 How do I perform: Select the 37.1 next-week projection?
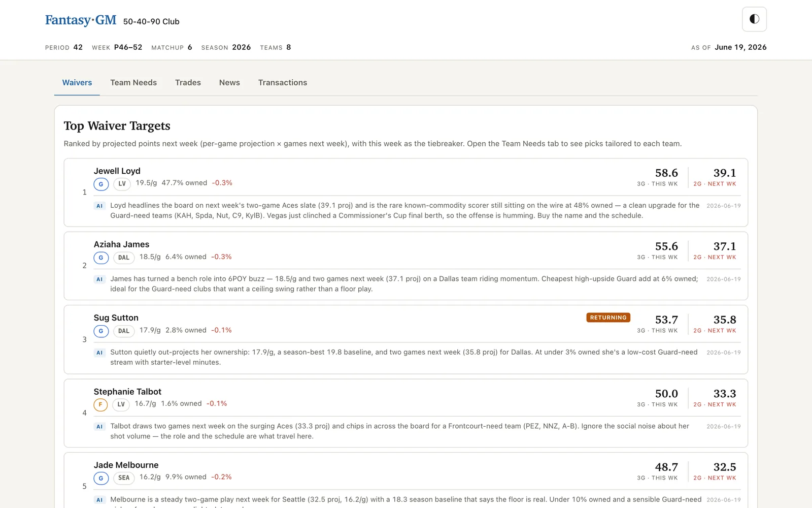point(725,246)
